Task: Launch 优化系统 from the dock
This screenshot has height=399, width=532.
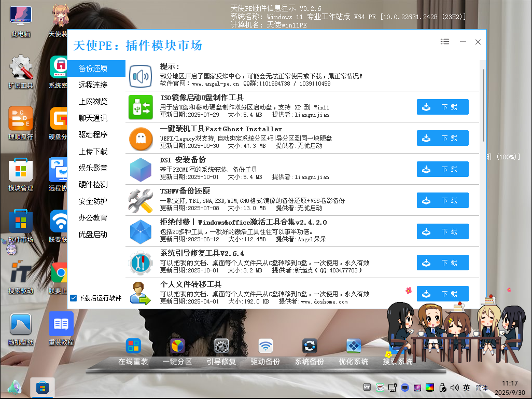Action: (354, 346)
